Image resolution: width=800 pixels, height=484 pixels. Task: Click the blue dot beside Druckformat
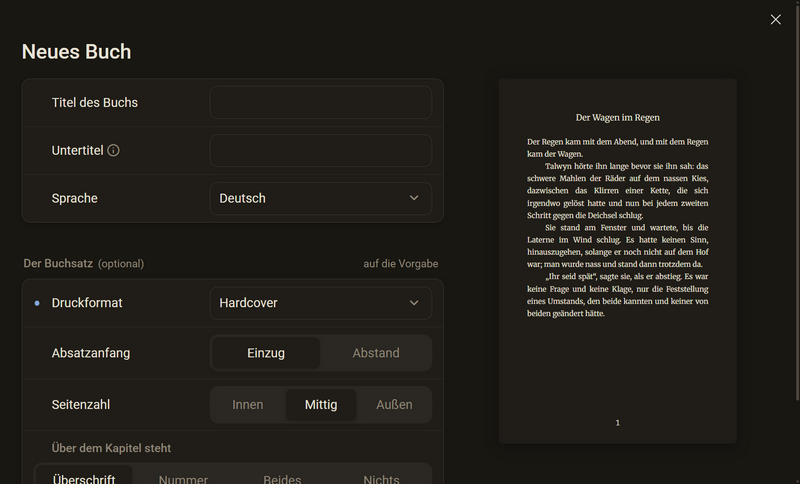(x=37, y=303)
